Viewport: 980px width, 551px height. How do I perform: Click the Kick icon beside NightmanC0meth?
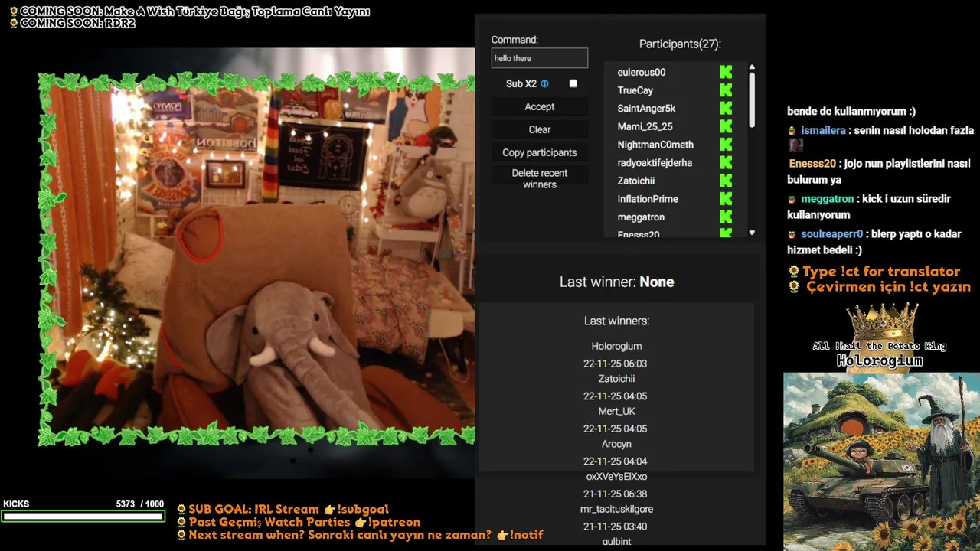[726, 145]
